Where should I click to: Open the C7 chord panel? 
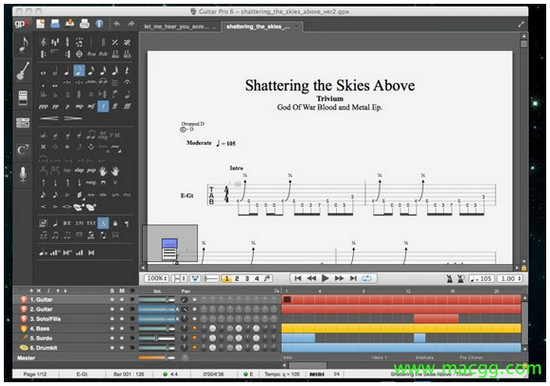tap(23, 150)
